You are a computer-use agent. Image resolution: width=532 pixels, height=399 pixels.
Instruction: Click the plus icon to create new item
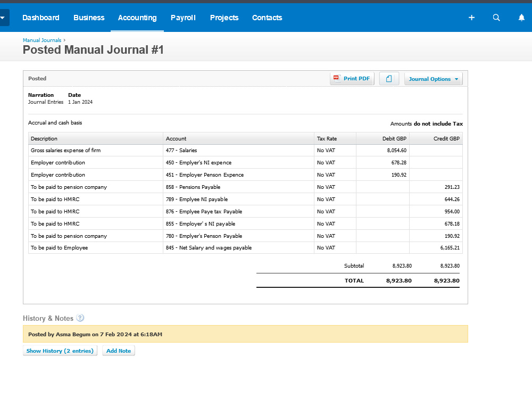click(471, 18)
